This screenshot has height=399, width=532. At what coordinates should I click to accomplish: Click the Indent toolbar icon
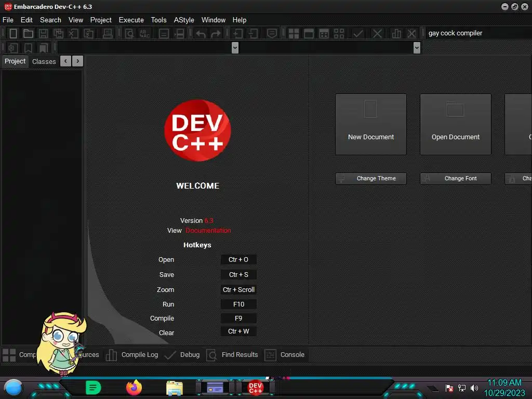pyautogui.click(x=237, y=33)
